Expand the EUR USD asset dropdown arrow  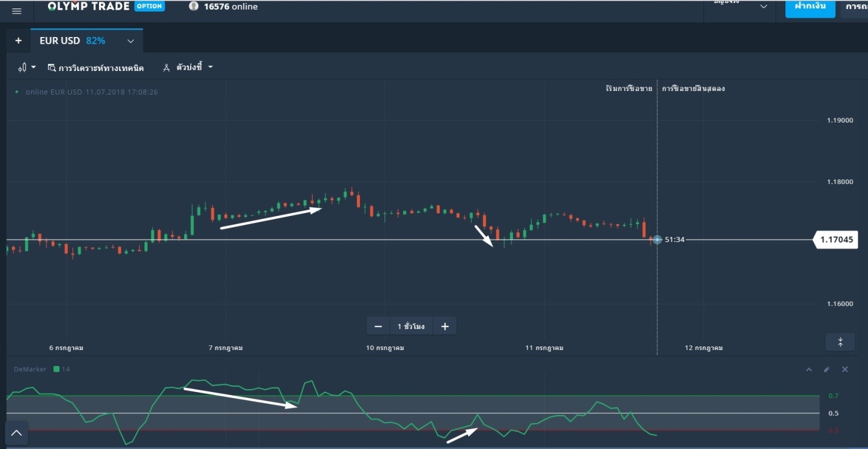pos(131,41)
